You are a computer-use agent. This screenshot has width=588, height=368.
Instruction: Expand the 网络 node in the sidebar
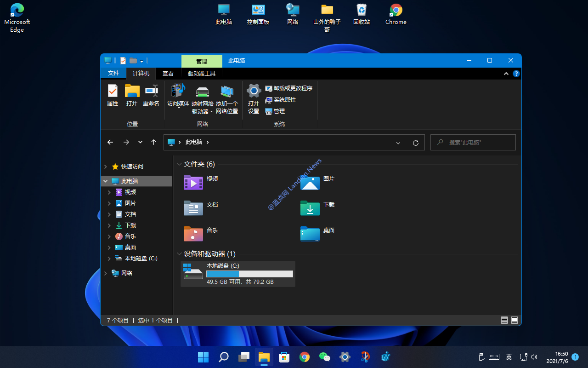tap(105, 273)
